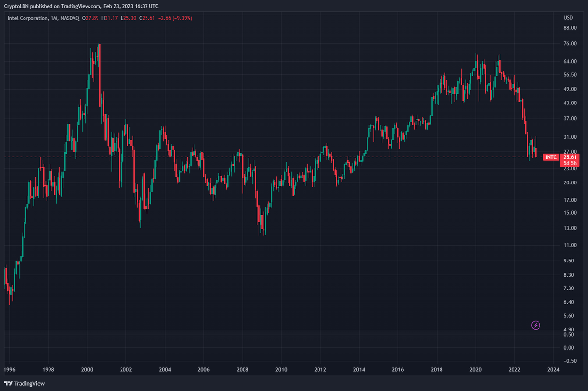
Task: Click the 2022 label on the time axis
Action: (515, 370)
